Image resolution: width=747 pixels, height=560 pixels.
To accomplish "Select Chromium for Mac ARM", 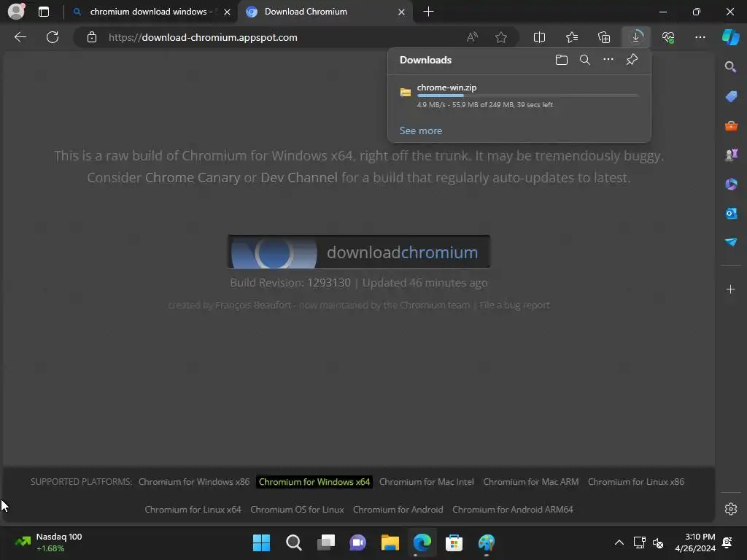I will click(531, 482).
